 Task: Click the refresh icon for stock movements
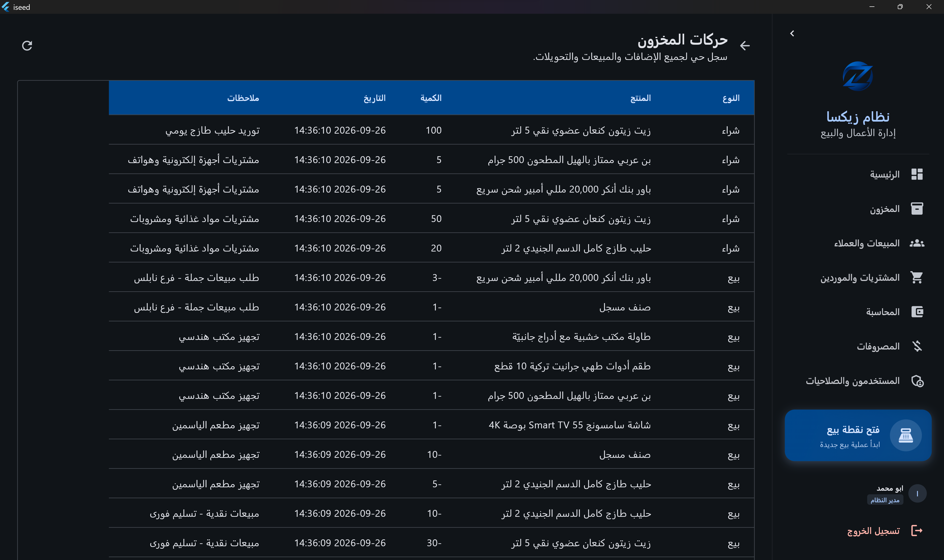click(x=27, y=46)
